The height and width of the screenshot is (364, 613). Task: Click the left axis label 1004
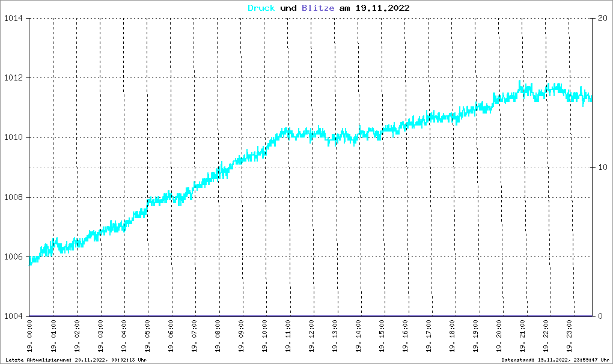click(13, 316)
